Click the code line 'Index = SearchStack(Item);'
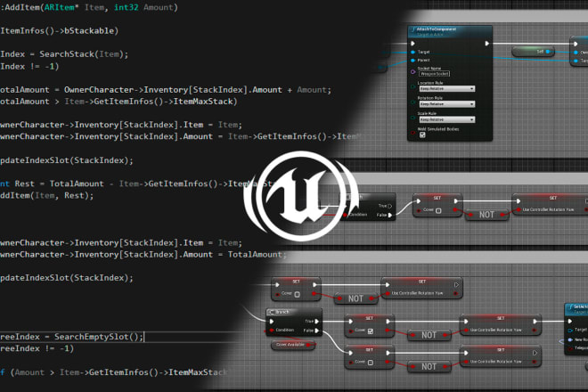The width and height of the screenshot is (588, 392). pyautogui.click(x=64, y=54)
